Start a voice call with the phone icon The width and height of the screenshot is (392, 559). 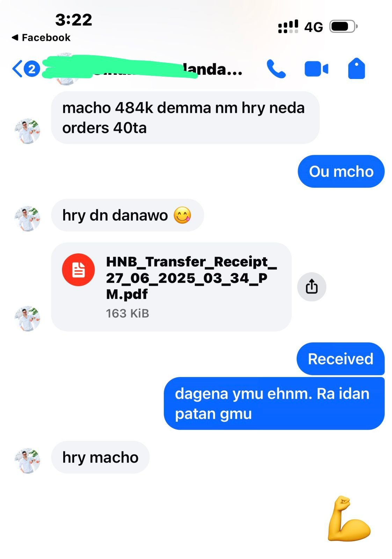tap(276, 68)
